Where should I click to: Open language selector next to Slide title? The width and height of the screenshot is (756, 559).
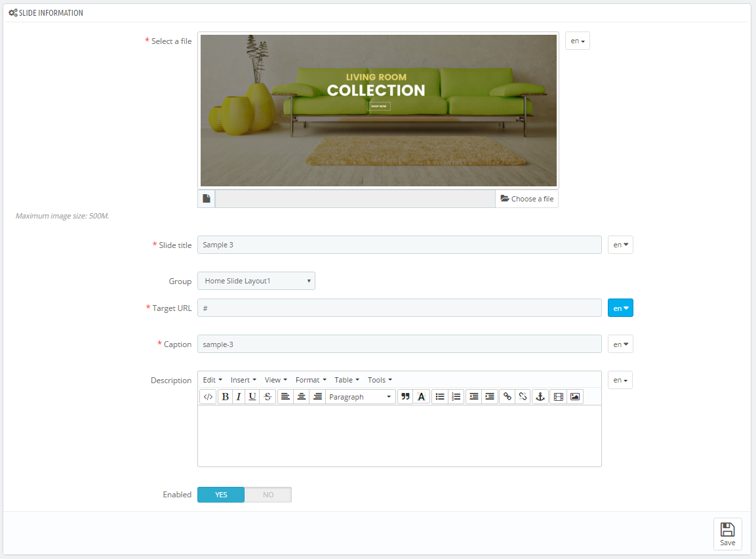tap(620, 245)
